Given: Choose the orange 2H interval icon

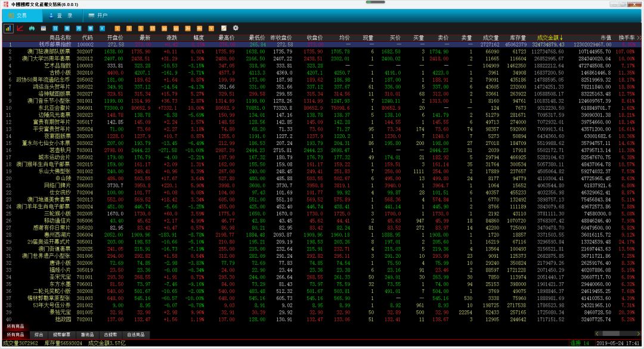Looking at the screenshot, I should pos(188,29).
